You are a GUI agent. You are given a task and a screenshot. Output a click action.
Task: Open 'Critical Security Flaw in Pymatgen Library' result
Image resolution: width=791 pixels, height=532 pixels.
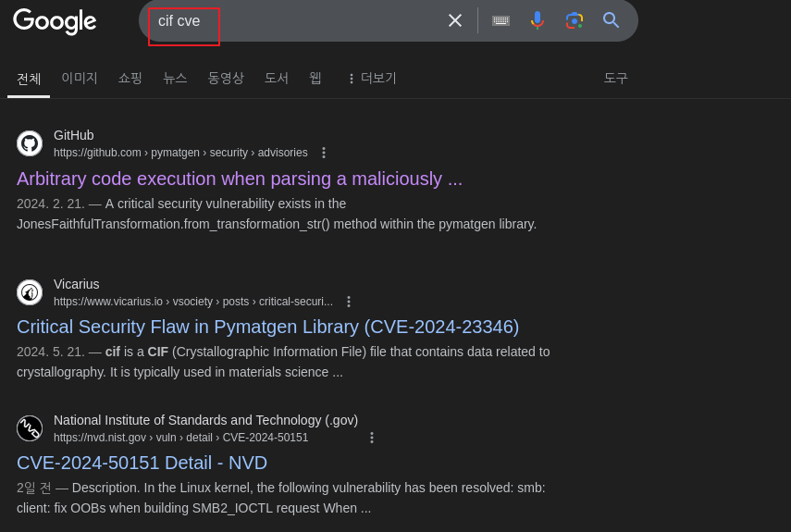(x=268, y=328)
